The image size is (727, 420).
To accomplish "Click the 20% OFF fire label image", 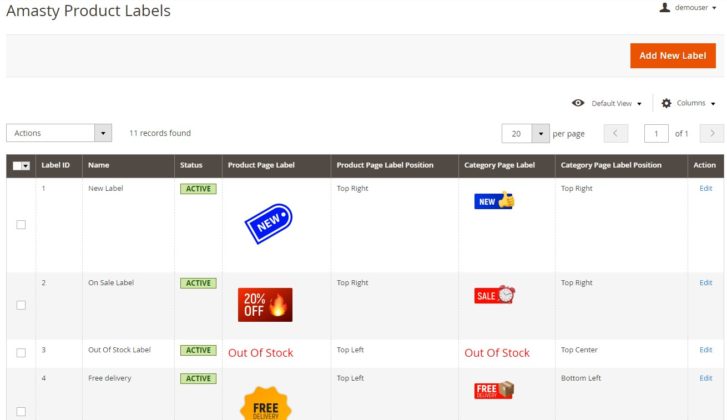I will tap(265, 304).
